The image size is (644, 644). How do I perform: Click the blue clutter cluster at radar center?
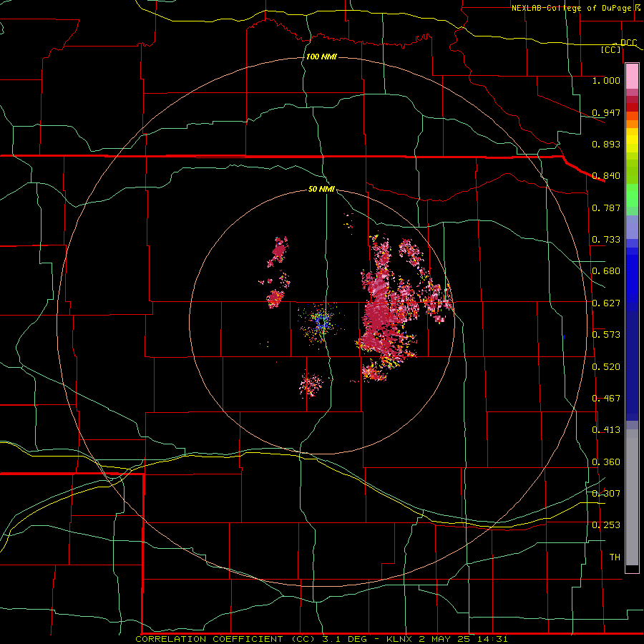323,321
